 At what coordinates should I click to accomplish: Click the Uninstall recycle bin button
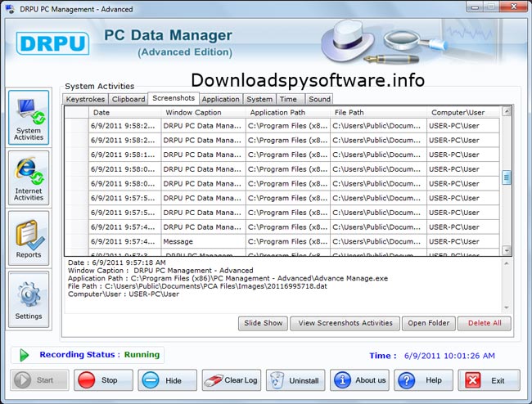[x=295, y=380]
